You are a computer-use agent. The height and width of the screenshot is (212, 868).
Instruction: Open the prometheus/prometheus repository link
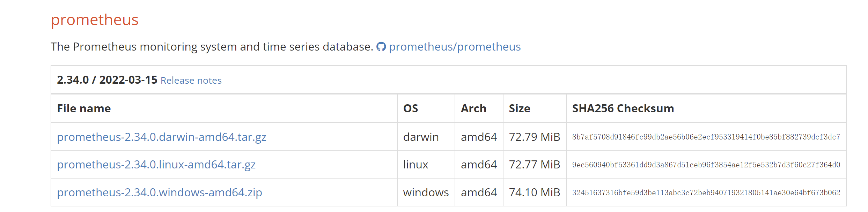click(x=455, y=47)
